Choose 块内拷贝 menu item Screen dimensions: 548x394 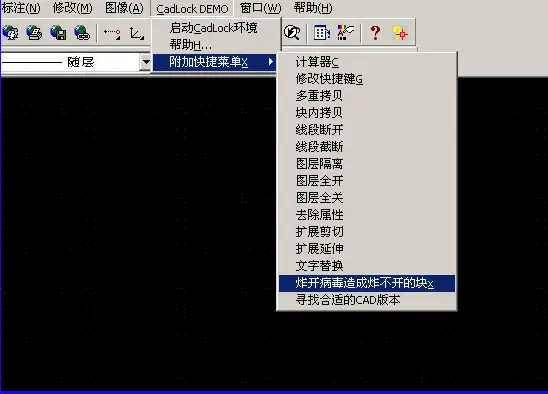[367, 113]
